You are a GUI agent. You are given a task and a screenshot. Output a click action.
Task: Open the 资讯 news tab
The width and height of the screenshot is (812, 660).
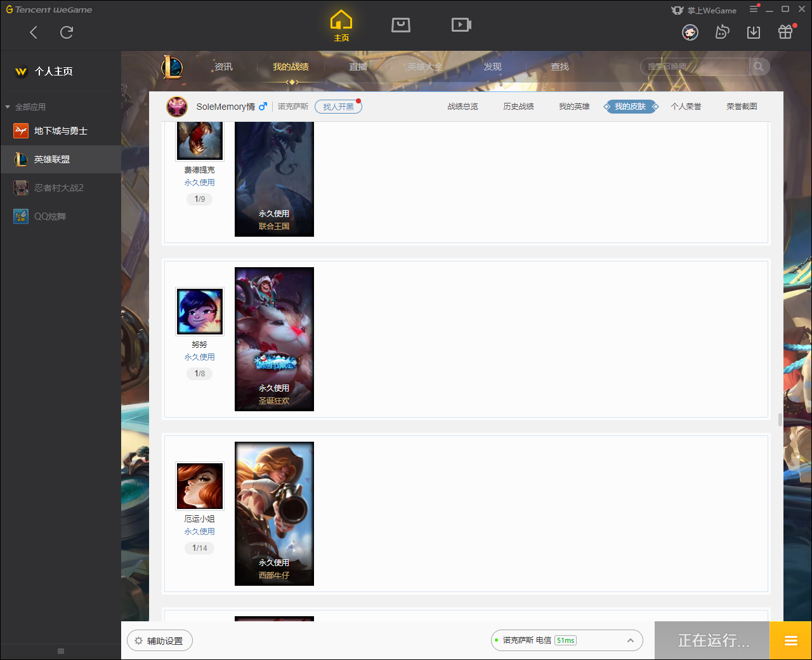[x=223, y=67]
